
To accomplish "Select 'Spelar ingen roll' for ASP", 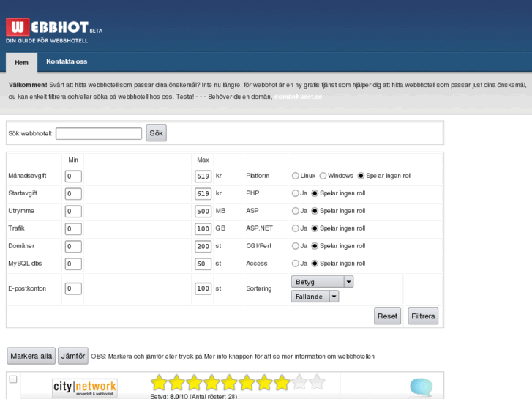I will (315, 211).
